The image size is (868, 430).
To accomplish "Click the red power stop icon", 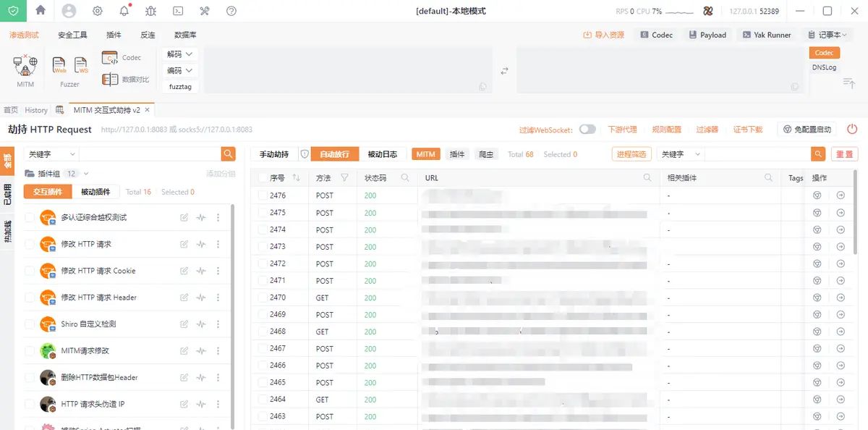I will (x=852, y=130).
